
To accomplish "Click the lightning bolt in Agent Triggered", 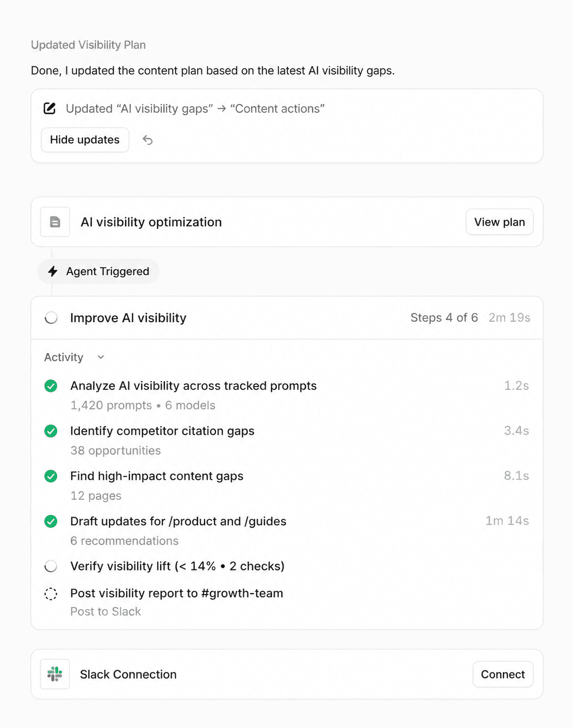I will pyautogui.click(x=53, y=271).
